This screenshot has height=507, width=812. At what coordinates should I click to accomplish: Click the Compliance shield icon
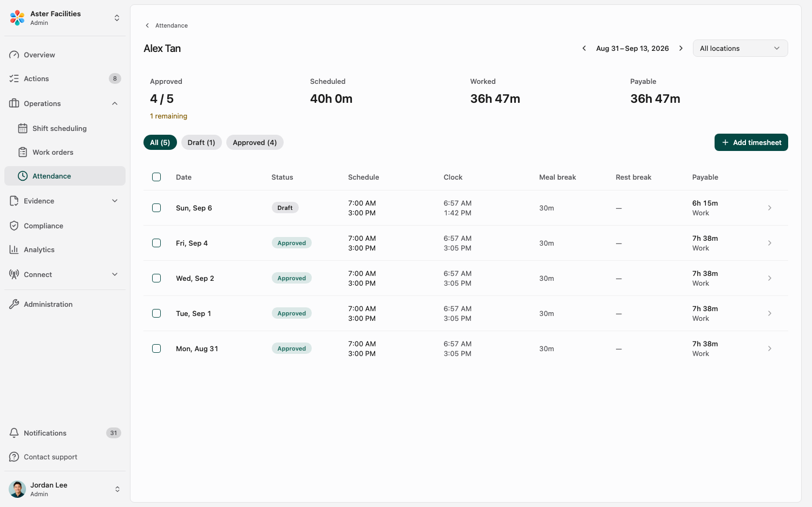[x=14, y=226]
